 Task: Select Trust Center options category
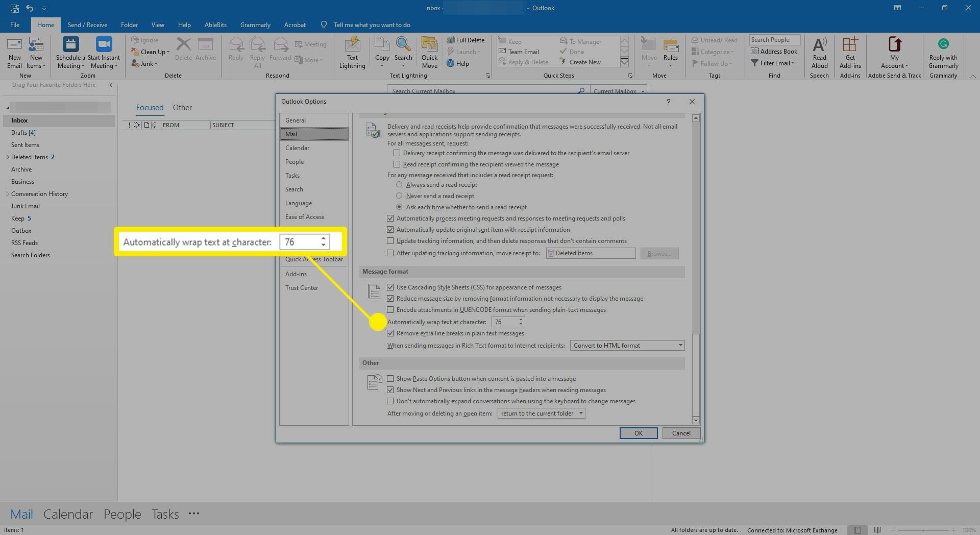point(314,288)
